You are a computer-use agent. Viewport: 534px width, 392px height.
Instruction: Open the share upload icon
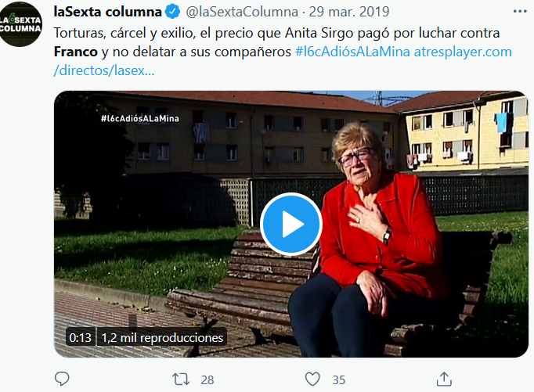[x=444, y=379]
